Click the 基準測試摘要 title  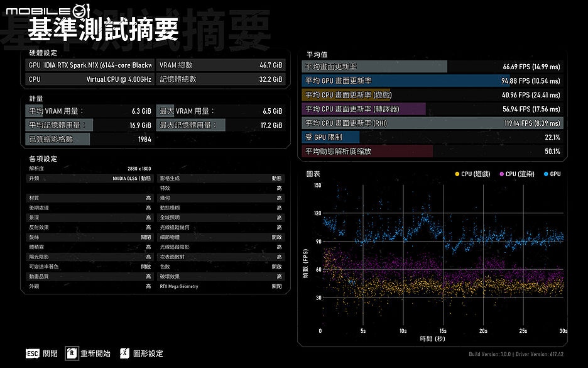[x=103, y=30]
